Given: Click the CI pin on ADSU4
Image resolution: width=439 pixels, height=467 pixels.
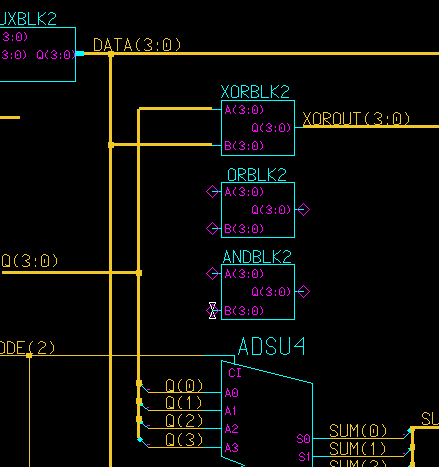Looking at the screenshot, I should pos(235,373).
